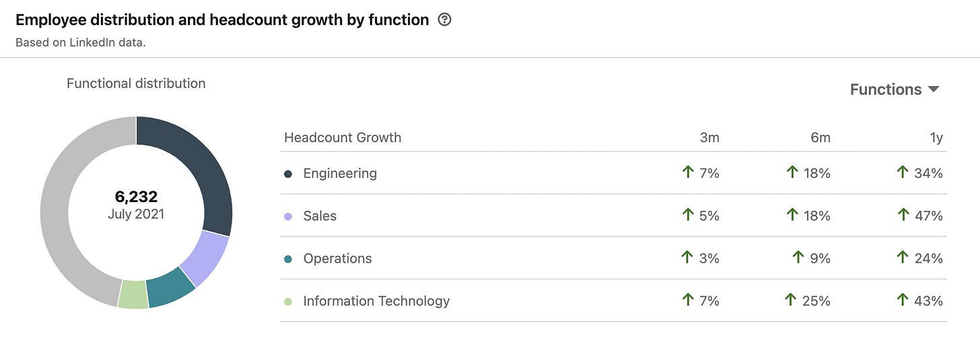Click the 6,232 headcount total in donut

(136, 197)
